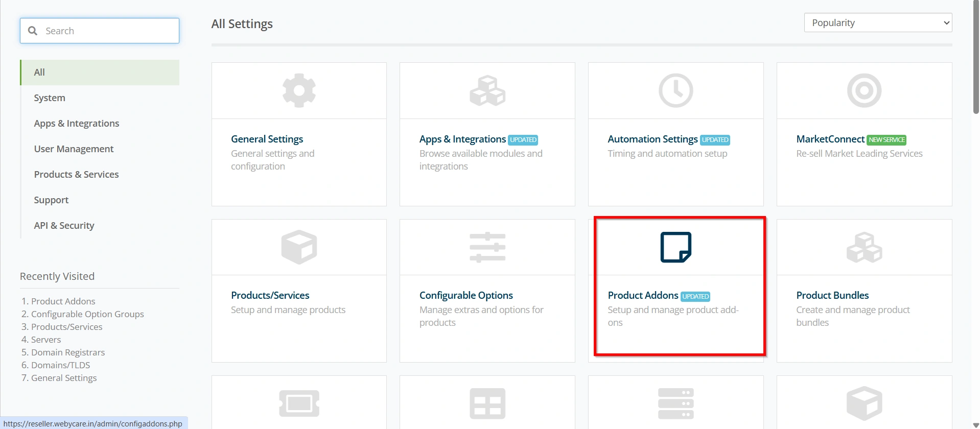This screenshot has height=429, width=980.
Task: Click the UPDATED badge on Apps & Integrations
Action: click(523, 139)
